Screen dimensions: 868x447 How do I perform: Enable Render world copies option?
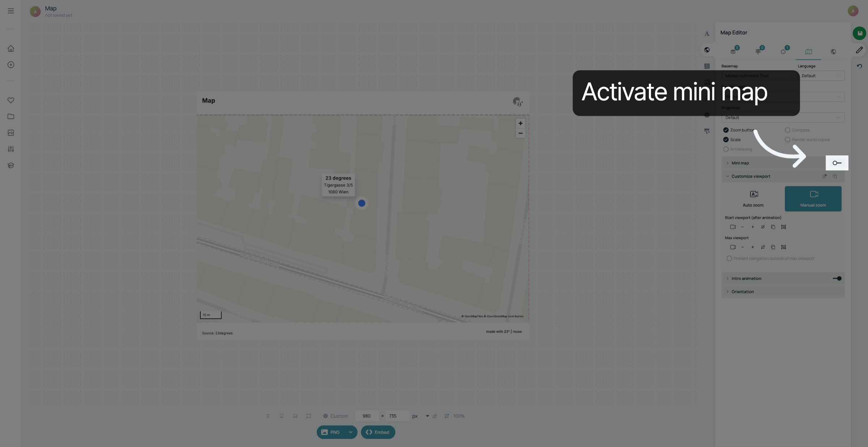click(787, 140)
